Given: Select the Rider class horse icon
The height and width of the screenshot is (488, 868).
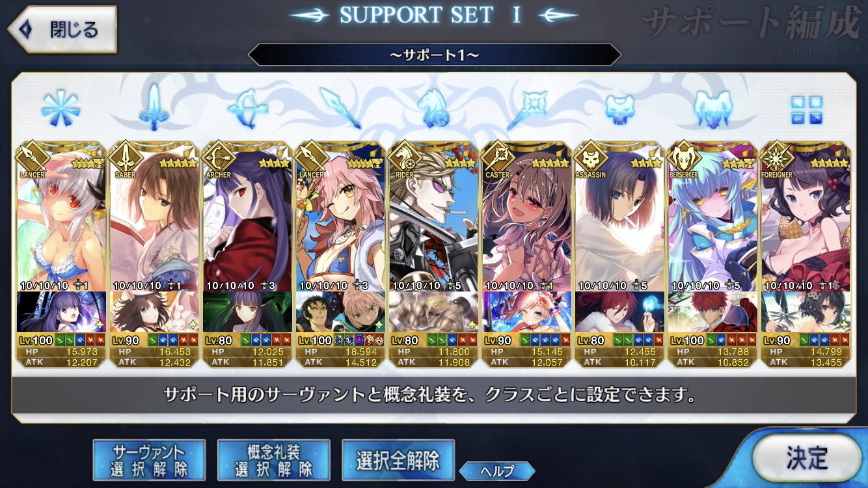Looking at the screenshot, I should point(433,108).
